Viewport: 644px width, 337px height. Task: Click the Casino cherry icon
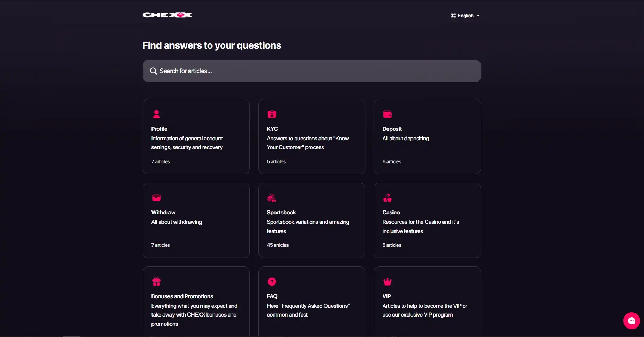click(x=388, y=198)
